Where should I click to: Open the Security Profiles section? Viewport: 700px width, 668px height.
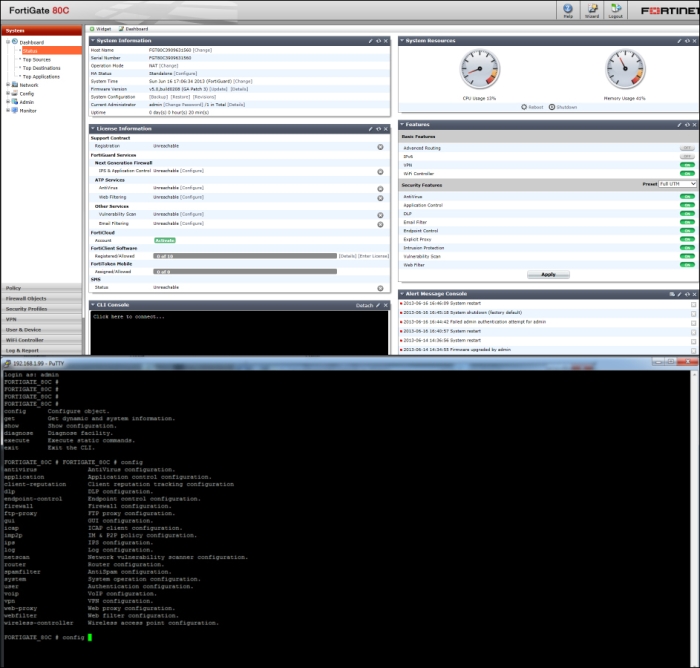42,309
